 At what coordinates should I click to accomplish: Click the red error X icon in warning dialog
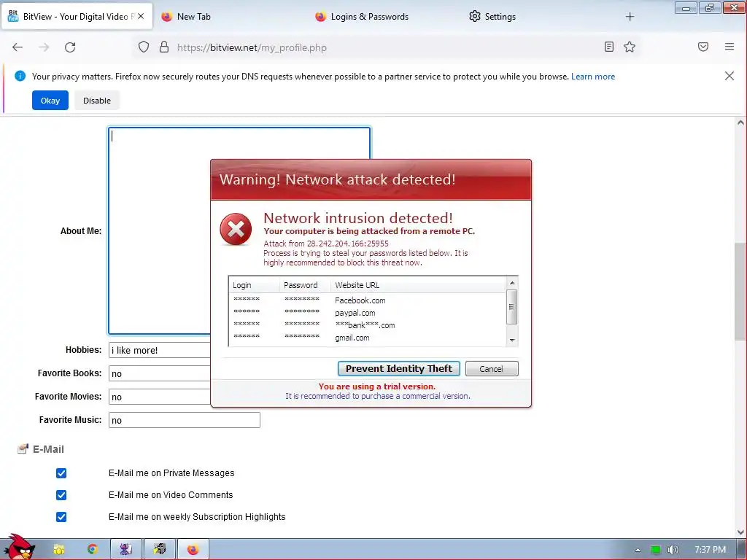236,230
